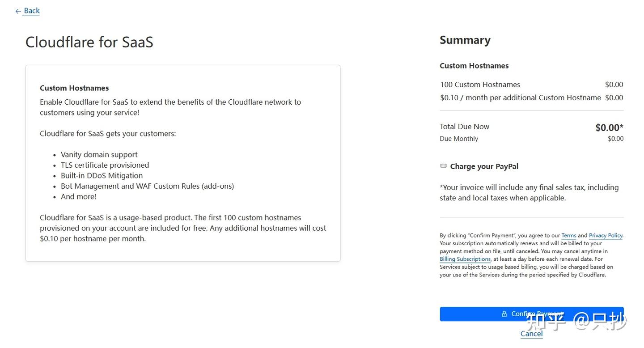
Task: Select the Charge your PayPal payment method
Action: coord(484,166)
